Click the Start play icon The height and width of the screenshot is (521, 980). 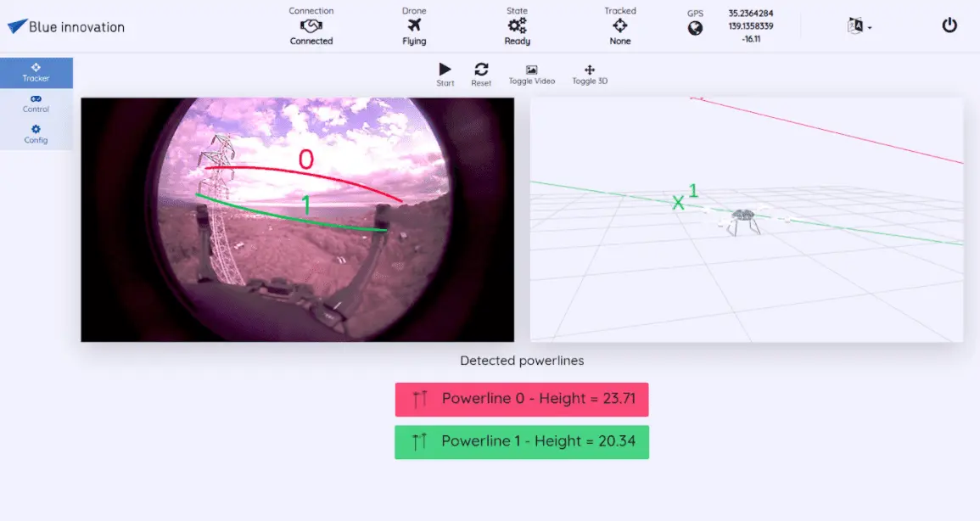(445, 70)
